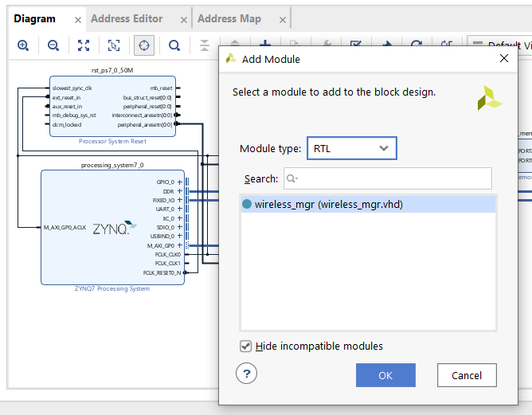Image resolution: width=532 pixels, height=415 pixels.
Task: Open the diagram search tool
Action: (174, 45)
